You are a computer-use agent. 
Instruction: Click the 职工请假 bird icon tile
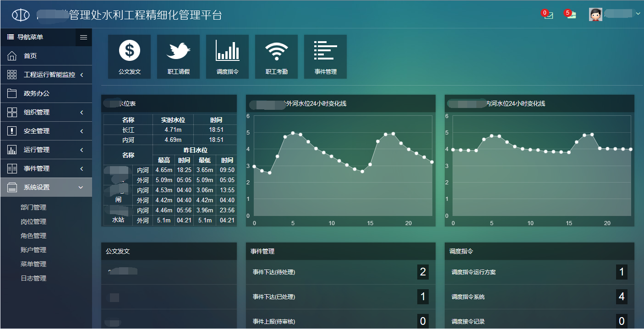click(178, 56)
